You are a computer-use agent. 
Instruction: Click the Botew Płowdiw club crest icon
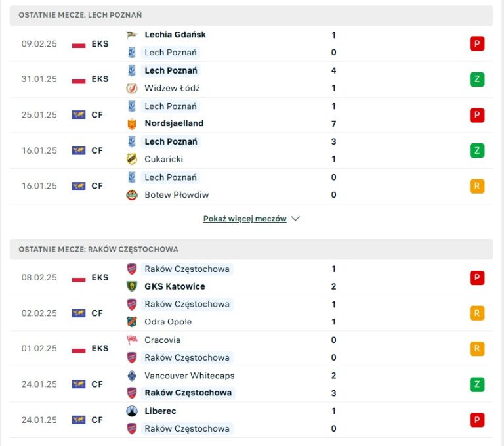click(x=132, y=195)
